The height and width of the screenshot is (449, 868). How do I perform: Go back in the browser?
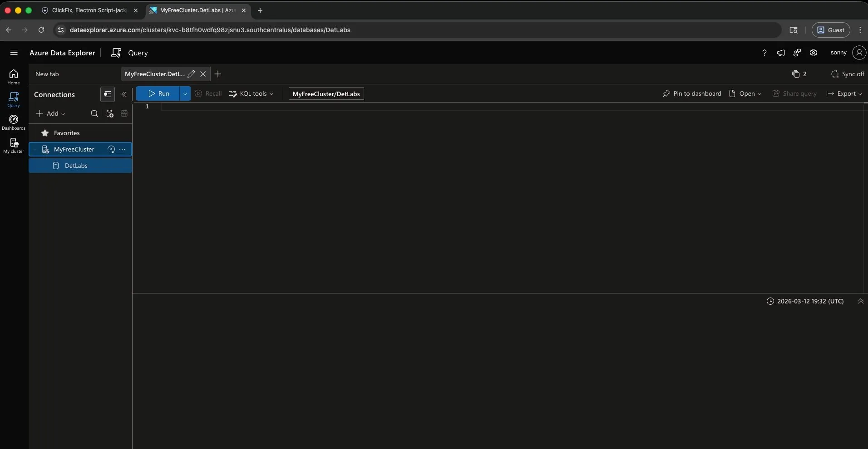pyautogui.click(x=9, y=30)
